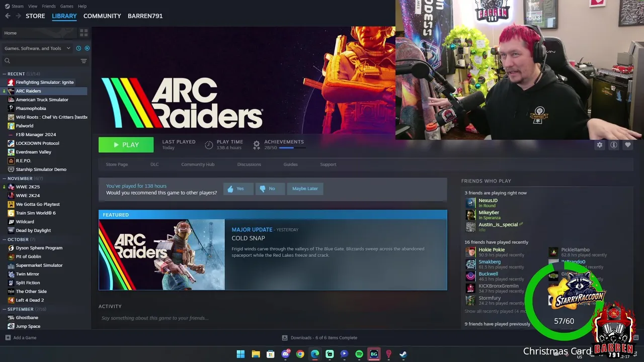
Task: Select Palworld game icon
Action: click(x=11, y=126)
